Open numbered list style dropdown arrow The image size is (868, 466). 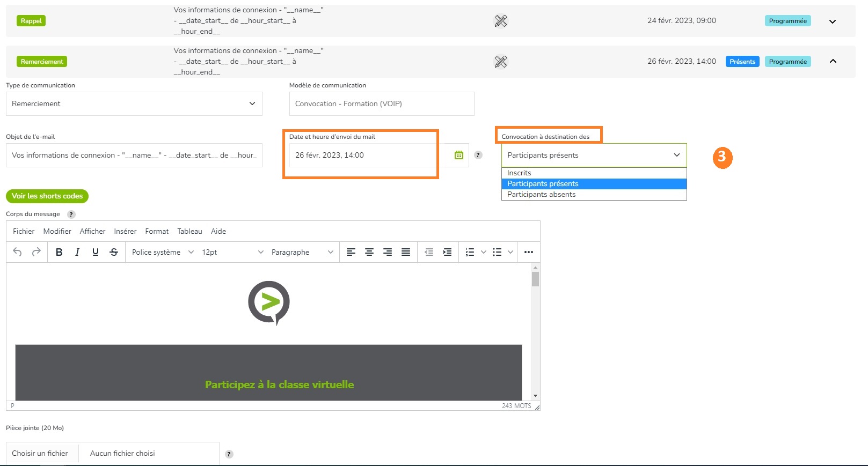(484, 252)
